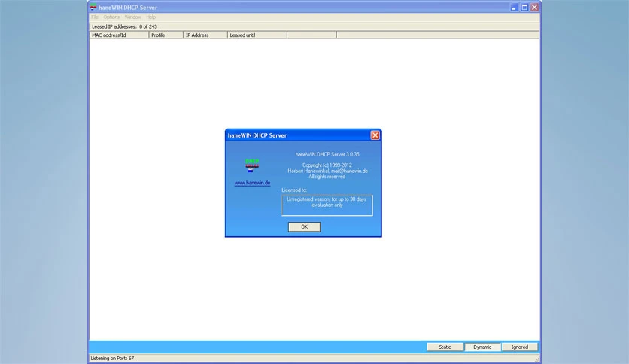Click the DHCP logo icon in dialog
The image size is (629, 364).
(252, 165)
